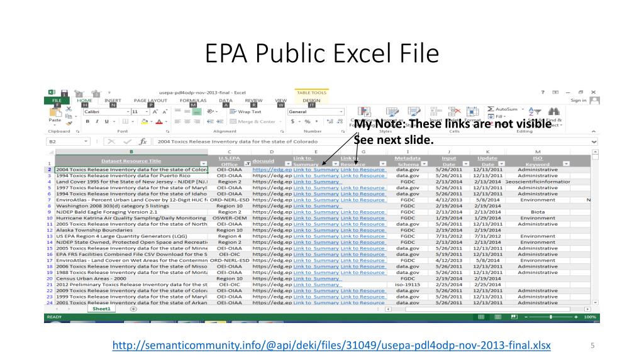Open Metadata Schema column filter dropdown
The width and height of the screenshot is (644, 362).
tap(425, 164)
